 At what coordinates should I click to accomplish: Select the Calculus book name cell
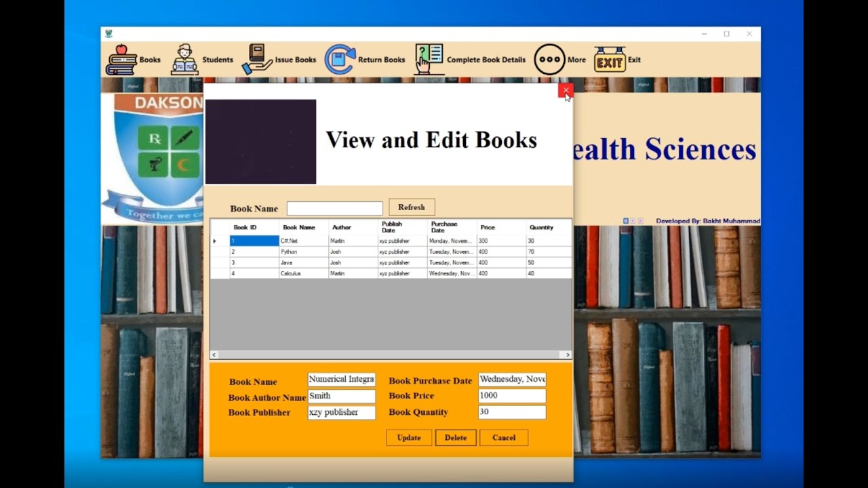pos(304,273)
